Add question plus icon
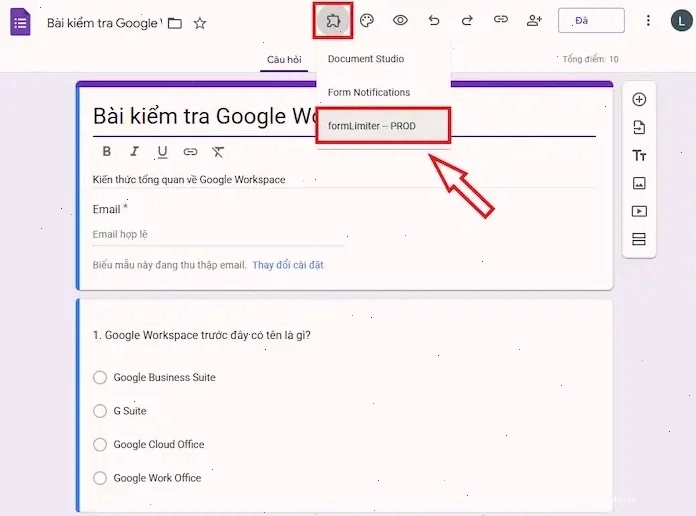This screenshot has width=696, height=516. click(x=639, y=99)
